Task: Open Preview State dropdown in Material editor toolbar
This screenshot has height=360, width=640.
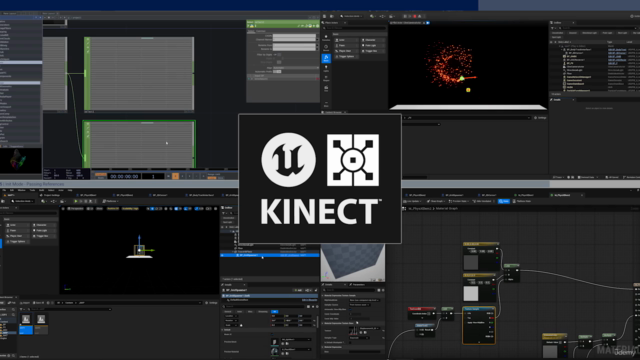Action: coord(459,201)
